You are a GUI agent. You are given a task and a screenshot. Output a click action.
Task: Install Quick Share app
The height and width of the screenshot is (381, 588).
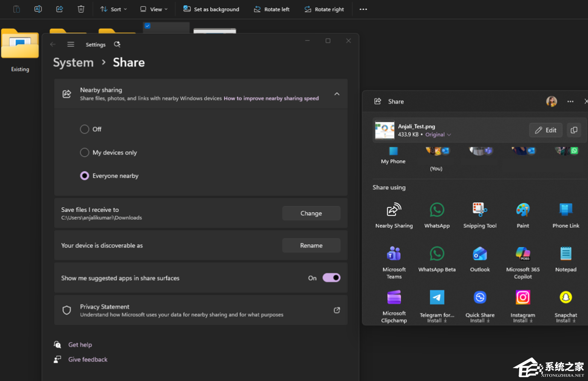pyautogui.click(x=480, y=306)
